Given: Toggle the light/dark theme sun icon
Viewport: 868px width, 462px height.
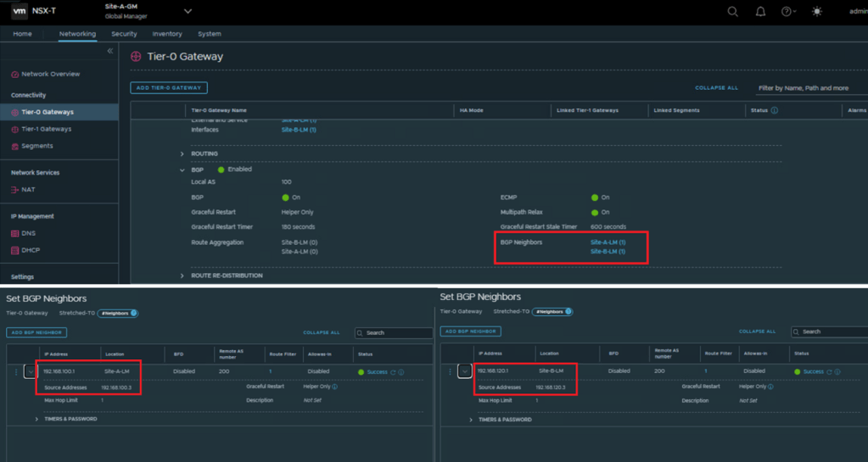Looking at the screenshot, I should point(816,12).
